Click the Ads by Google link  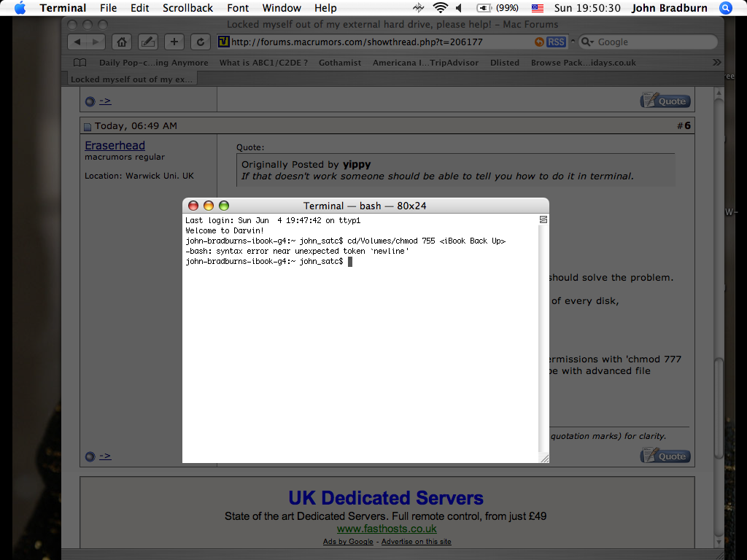(348, 542)
